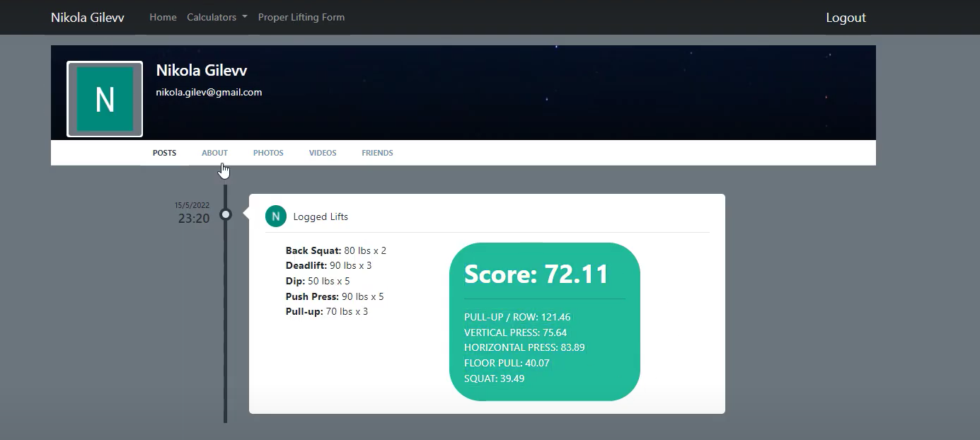Click the PULL-UP / ROW: 121.46 line
This screenshot has height=440, width=980.
tap(517, 317)
